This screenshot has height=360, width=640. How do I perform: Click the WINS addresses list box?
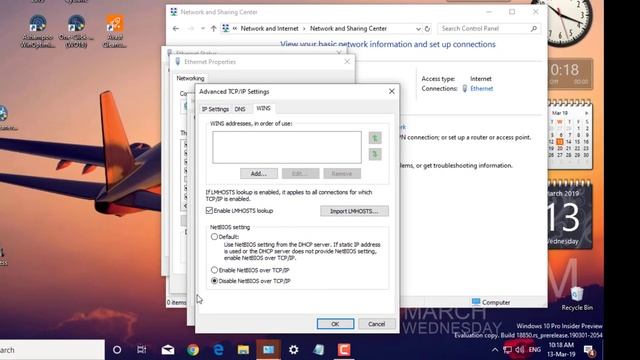click(x=287, y=147)
